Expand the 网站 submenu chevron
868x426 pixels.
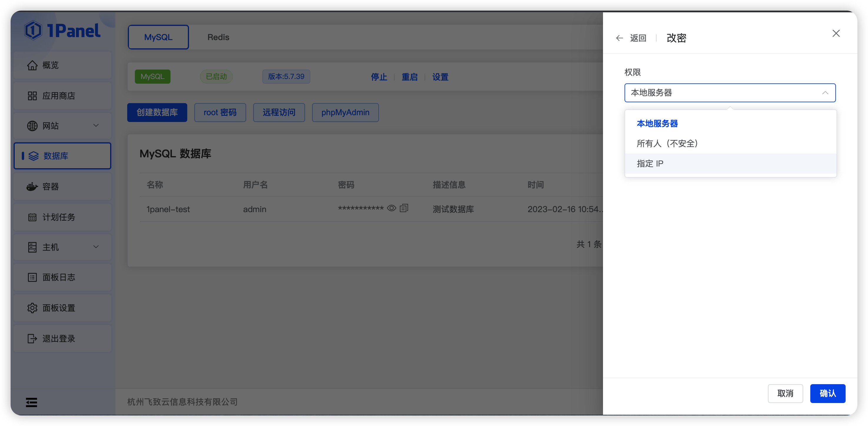pyautogui.click(x=96, y=126)
